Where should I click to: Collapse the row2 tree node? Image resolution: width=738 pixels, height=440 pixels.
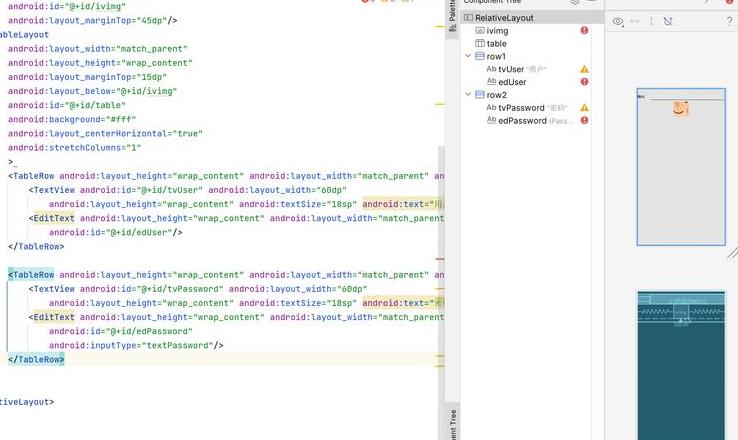point(468,94)
